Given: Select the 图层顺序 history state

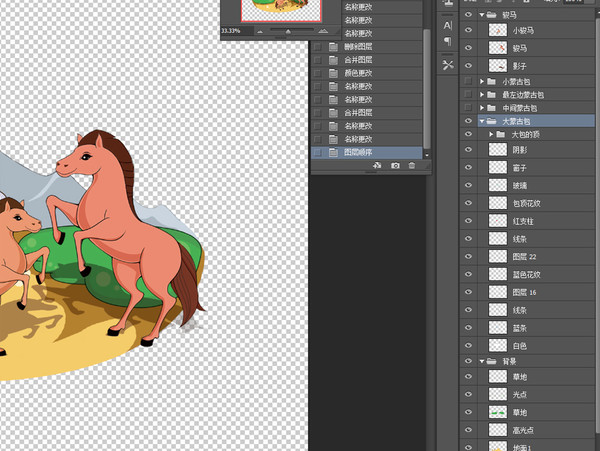Looking at the screenshot, I should point(367,152).
